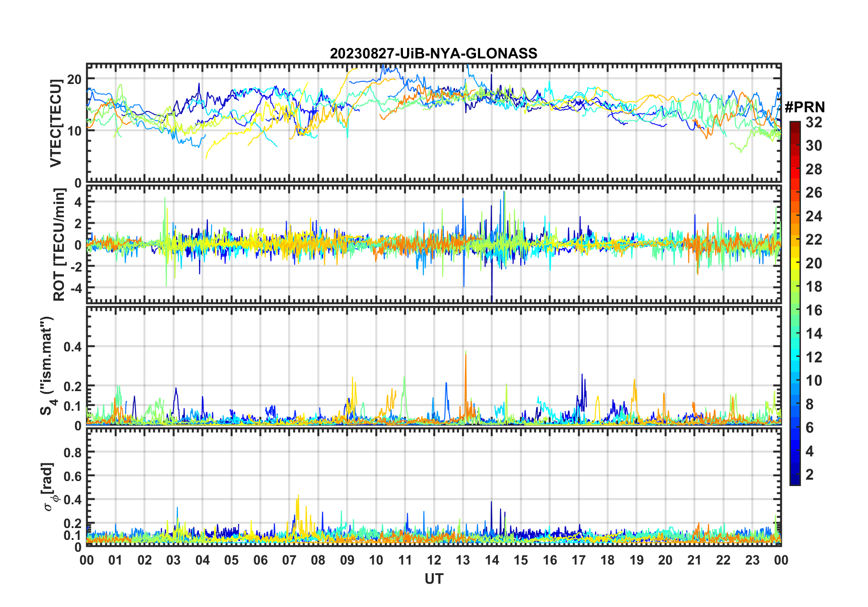Screen dimensions: 868x607
Task: Click the 20 tick on VTEC axis
Action: (x=74, y=79)
